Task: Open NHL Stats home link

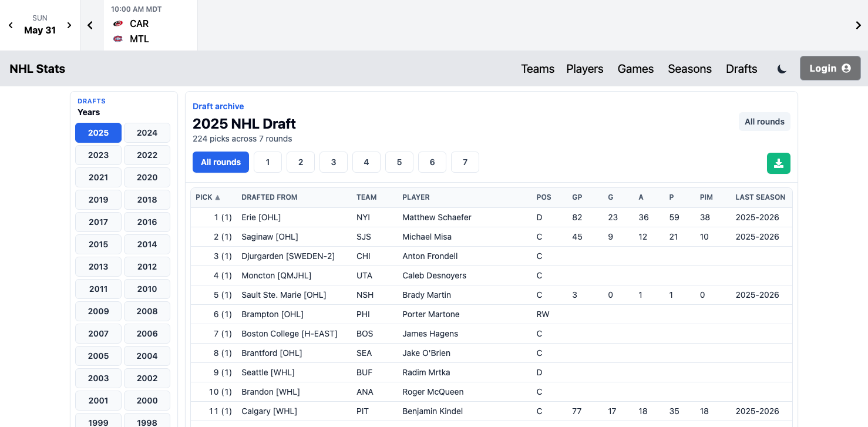Action: coord(37,69)
